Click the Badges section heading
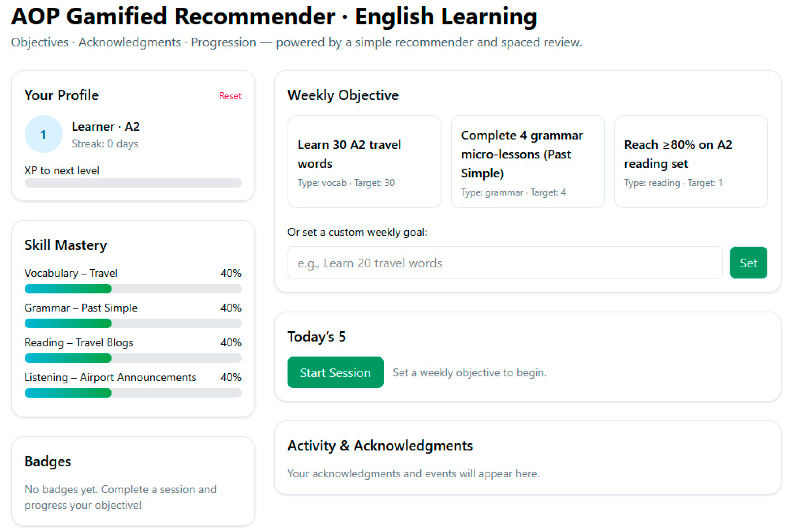The image size is (787, 532). point(48,461)
